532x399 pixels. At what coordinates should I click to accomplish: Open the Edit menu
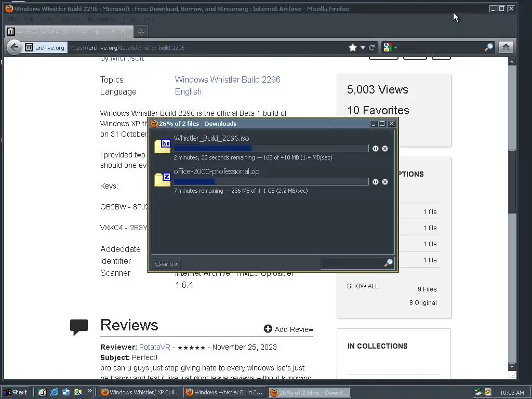[29, 19]
